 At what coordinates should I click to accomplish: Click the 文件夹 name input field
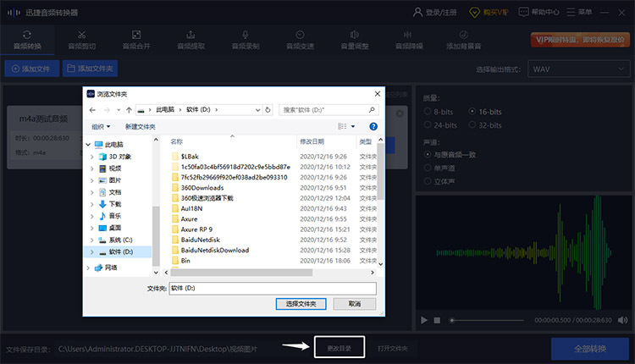(273, 289)
